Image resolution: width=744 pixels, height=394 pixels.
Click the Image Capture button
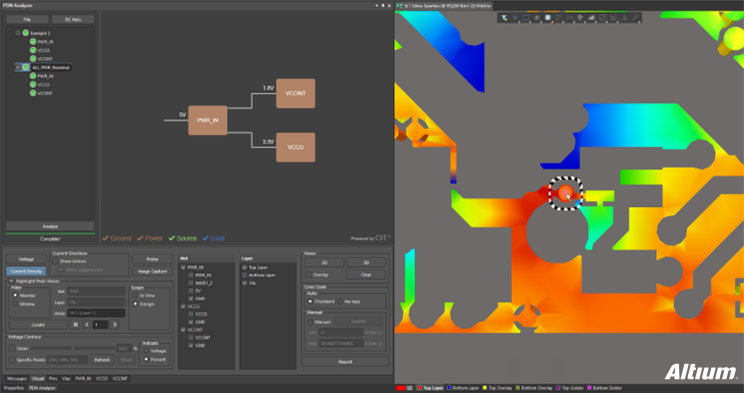click(x=152, y=272)
